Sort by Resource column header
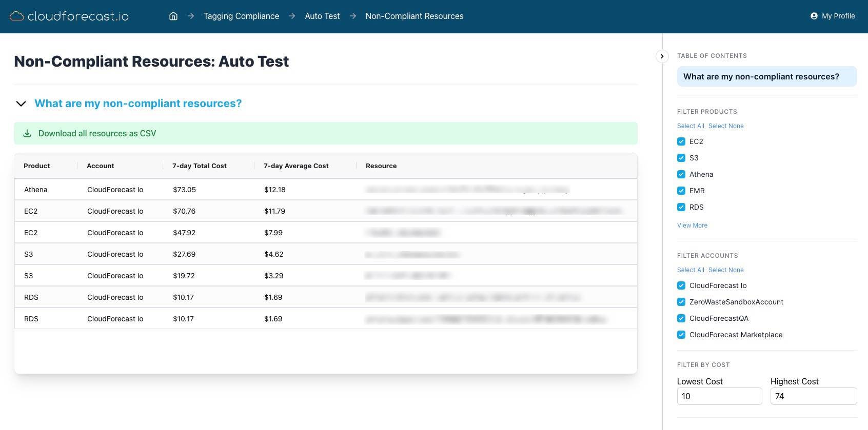This screenshot has width=868, height=430. point(381,166)
